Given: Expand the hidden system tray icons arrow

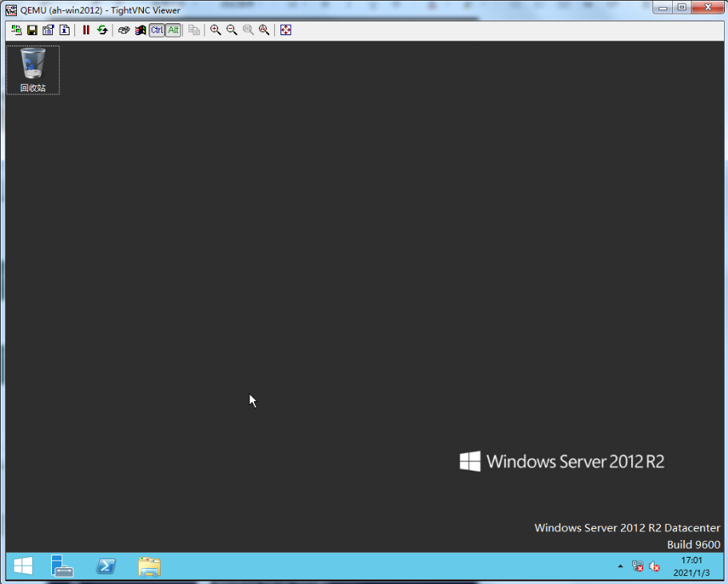Looking at the screenshot, I should [x=620, y=566].
